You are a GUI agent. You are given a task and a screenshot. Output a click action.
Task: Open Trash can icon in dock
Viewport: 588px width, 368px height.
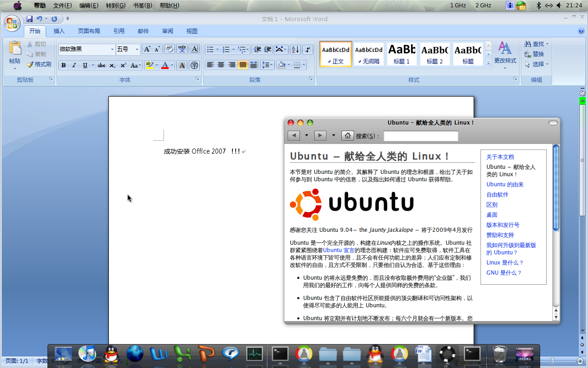click(x=499, y=354)
